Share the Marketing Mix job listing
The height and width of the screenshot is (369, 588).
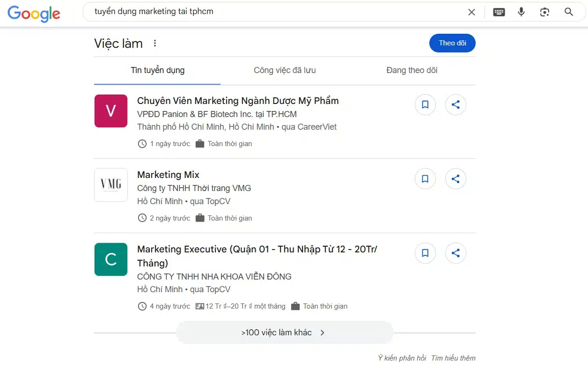(456, 179)
